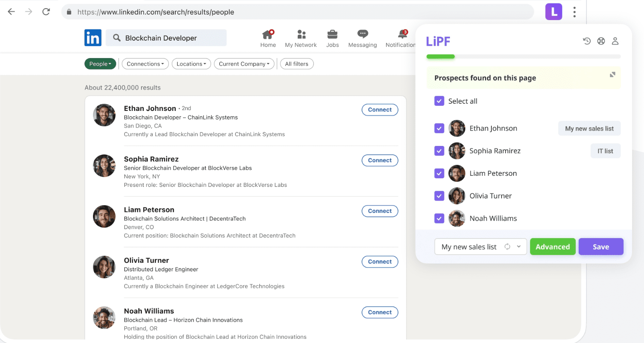Click the purple Save button
Screen dimensions: 644x343
600,247
